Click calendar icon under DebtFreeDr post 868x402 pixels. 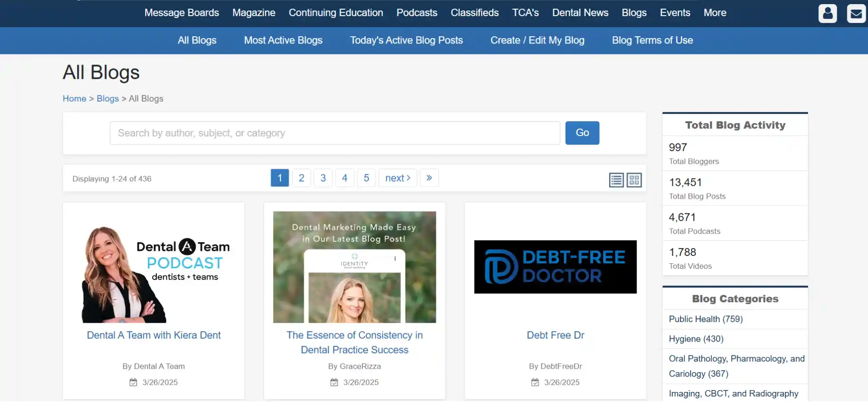pos(535,382)
